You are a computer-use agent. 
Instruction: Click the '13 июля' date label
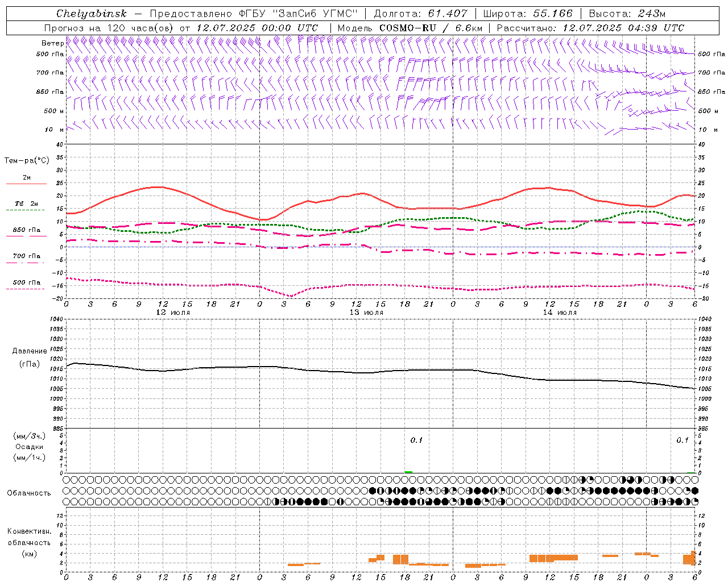(x=366, y=312)
